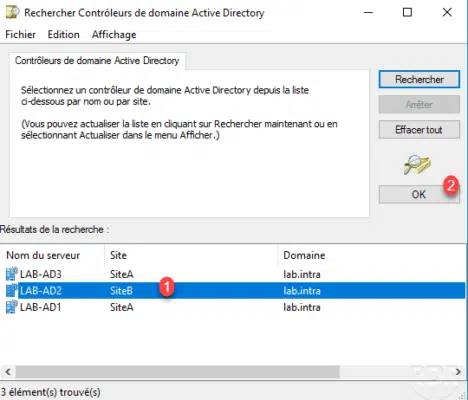Screen dimensions: 468x400
Task: Click the server icon beside LAB-AD1
Action: point(12,307)
